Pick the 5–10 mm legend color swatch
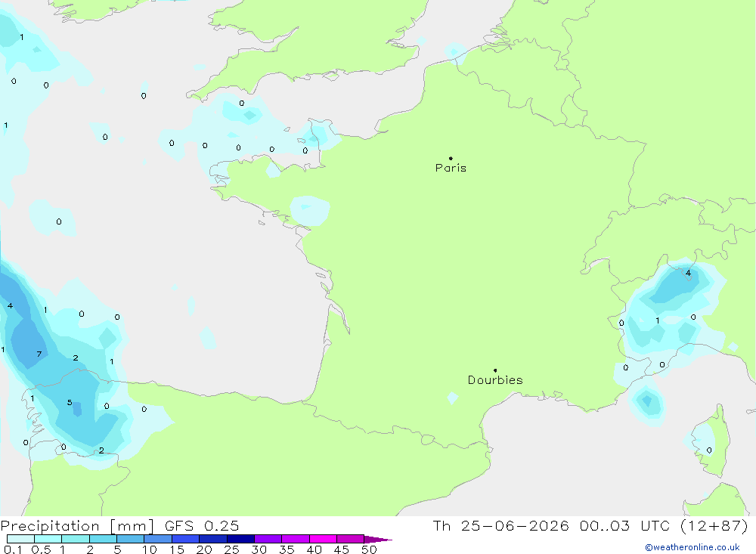The height and width of the screenshot is (554, 756). 130,539
